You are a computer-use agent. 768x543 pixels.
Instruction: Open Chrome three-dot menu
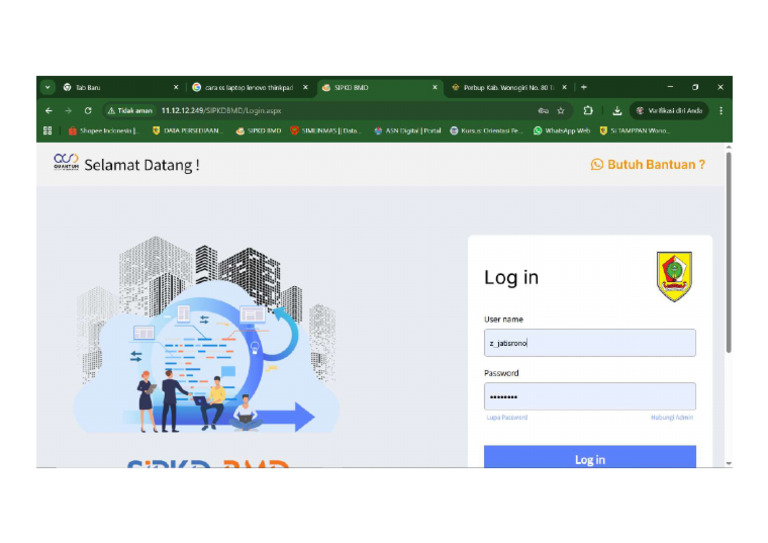(721, 111)
